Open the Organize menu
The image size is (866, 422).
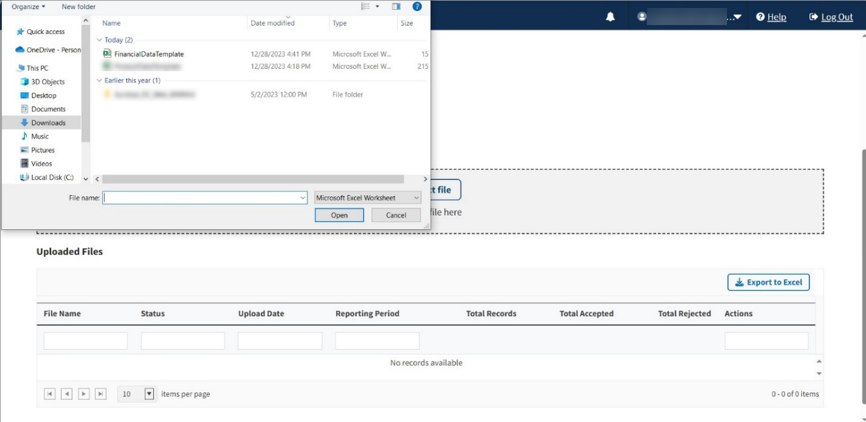click(28, 7)
